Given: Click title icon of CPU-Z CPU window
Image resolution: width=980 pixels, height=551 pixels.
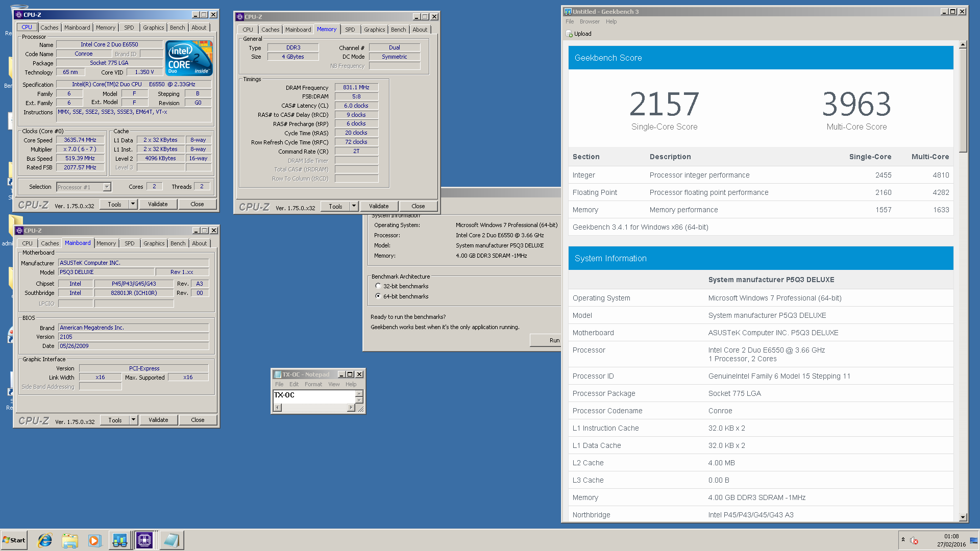Looking at the screenshot, I should 19,15.
